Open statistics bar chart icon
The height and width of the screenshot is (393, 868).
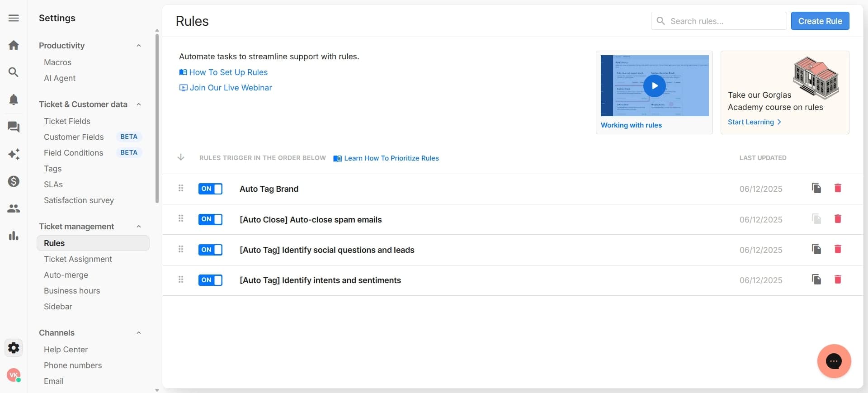pyautogui.click(x=14, y=236)
